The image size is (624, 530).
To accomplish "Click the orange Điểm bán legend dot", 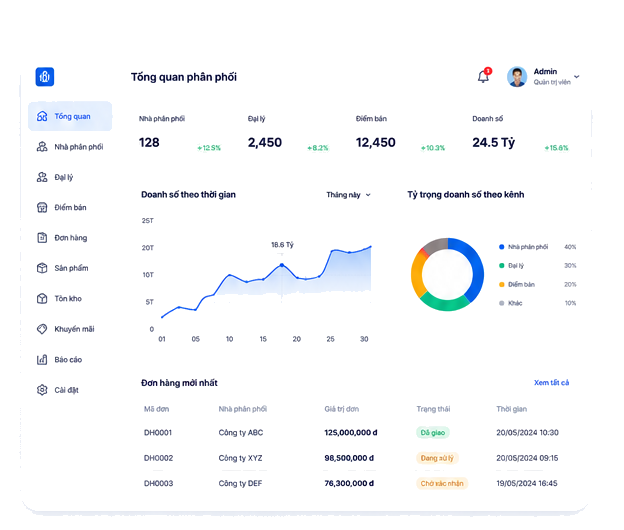I will (x=501, y=284).
